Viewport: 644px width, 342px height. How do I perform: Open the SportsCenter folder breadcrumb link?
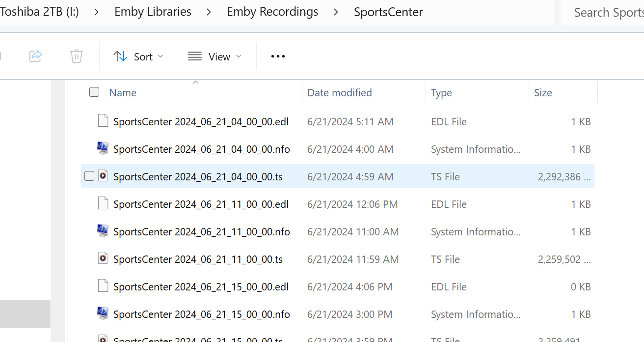[388, 11]
